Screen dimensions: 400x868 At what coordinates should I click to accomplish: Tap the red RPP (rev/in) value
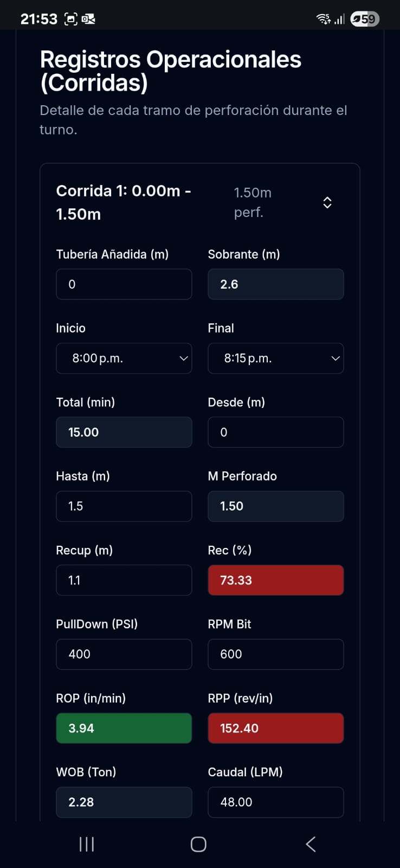point(275,728)
